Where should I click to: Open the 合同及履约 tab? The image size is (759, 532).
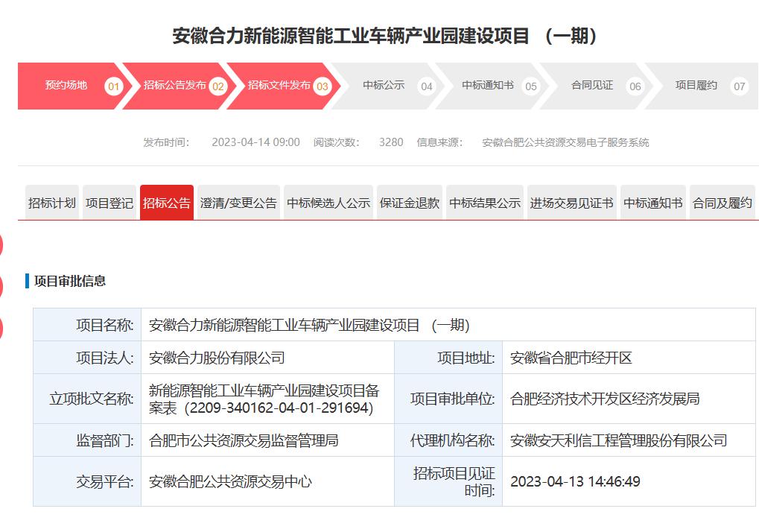coord(723,203)
